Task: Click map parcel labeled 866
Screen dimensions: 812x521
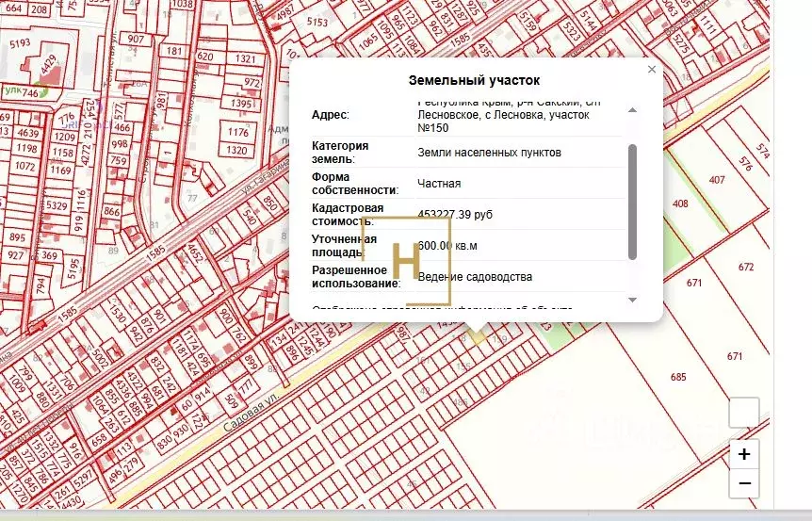Action: point(112,211)
